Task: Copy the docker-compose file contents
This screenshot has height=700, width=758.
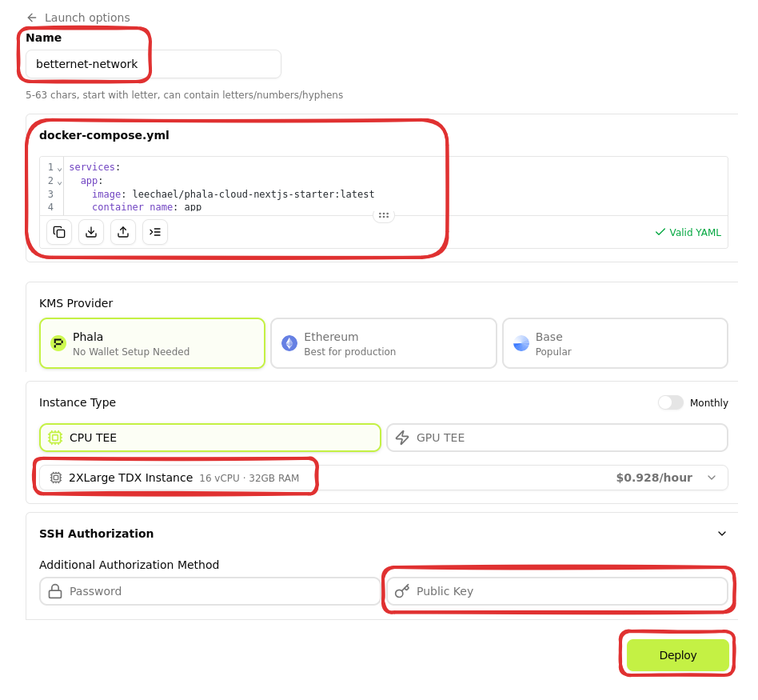Action: tap(59, 232)
